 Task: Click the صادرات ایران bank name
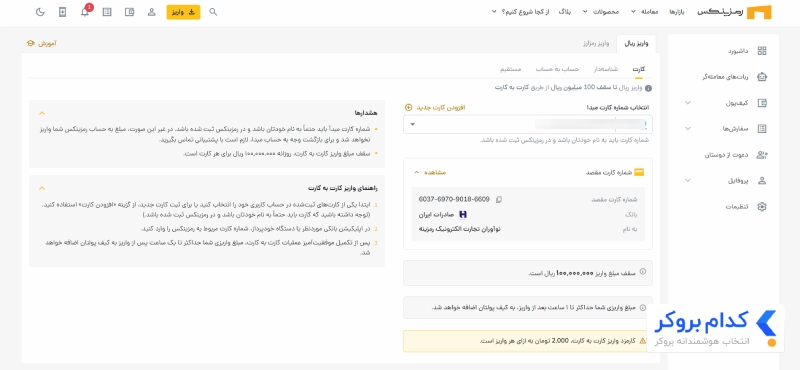[x=437, y=214]
